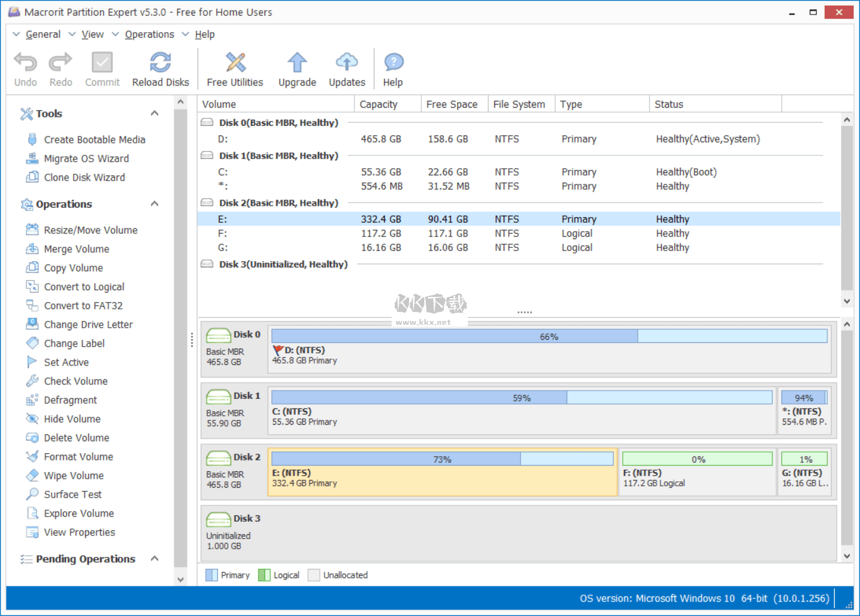The image size is (860, 616).
Task: Click the Undo toolbar icon
Action: point(25,62)
